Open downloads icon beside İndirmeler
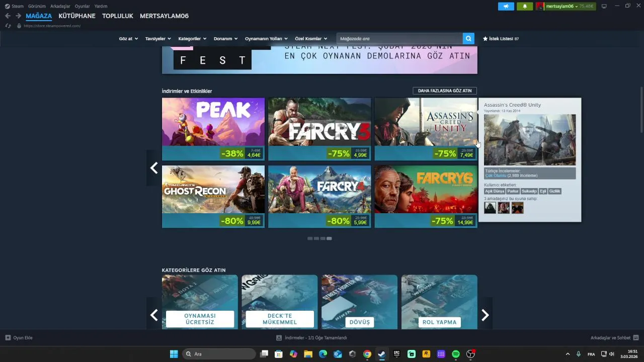 pos(279,338)
